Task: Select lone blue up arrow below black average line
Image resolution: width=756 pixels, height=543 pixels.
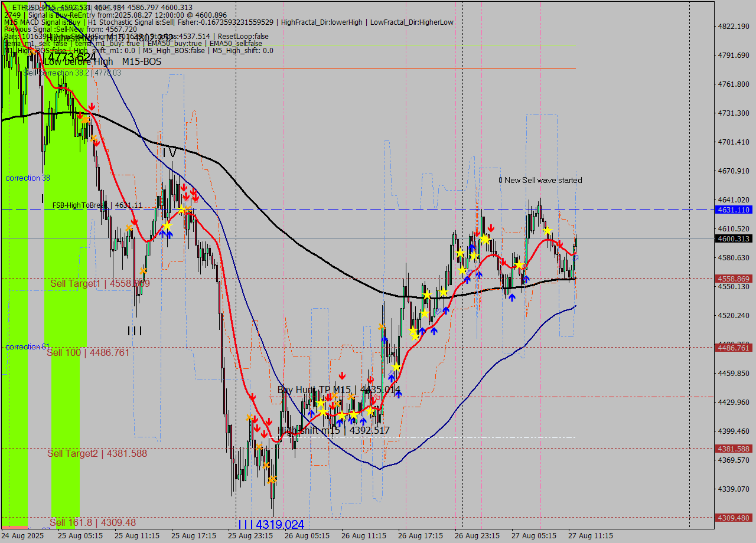Action: [x=511, y=297]
